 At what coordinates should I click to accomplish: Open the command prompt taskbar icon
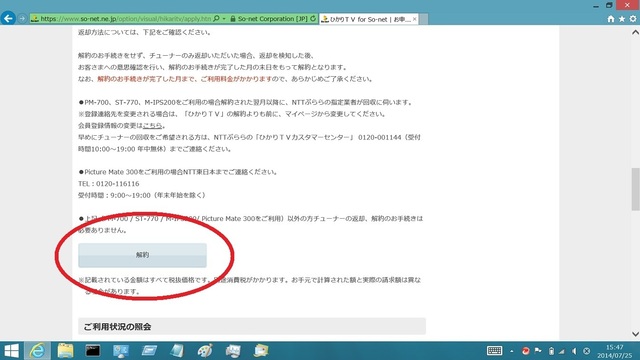point(93,351)
